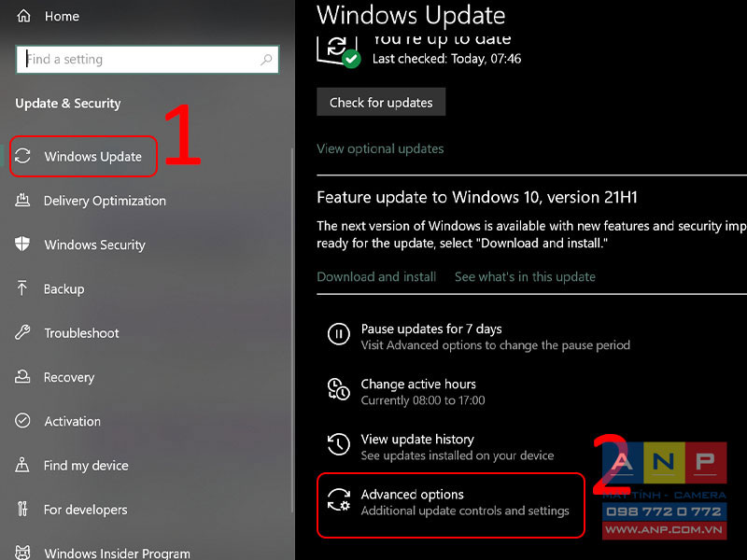The width and height of the screenshot is (747, 560).
Task: Open Delivery Optimization settings
Action: click(x=105, y=201)
